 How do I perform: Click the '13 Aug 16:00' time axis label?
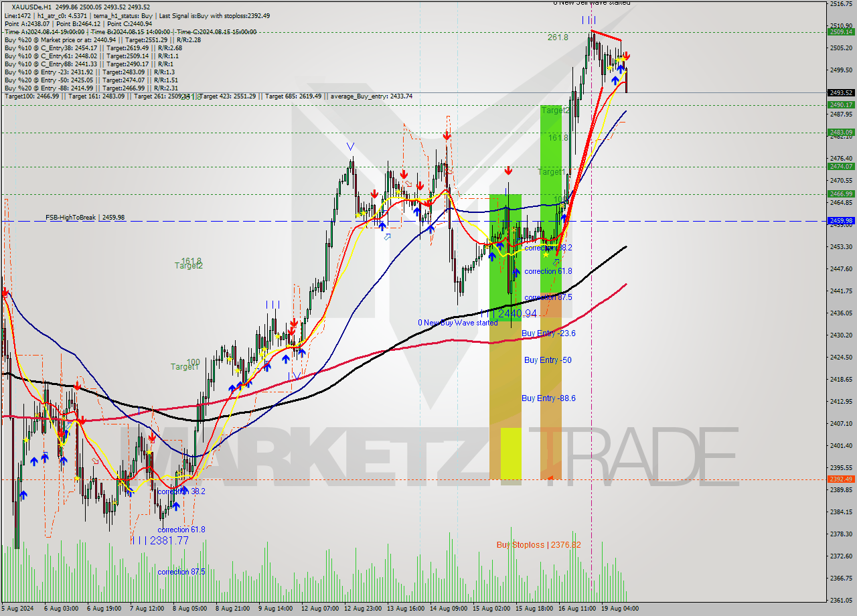pos(405,609)
